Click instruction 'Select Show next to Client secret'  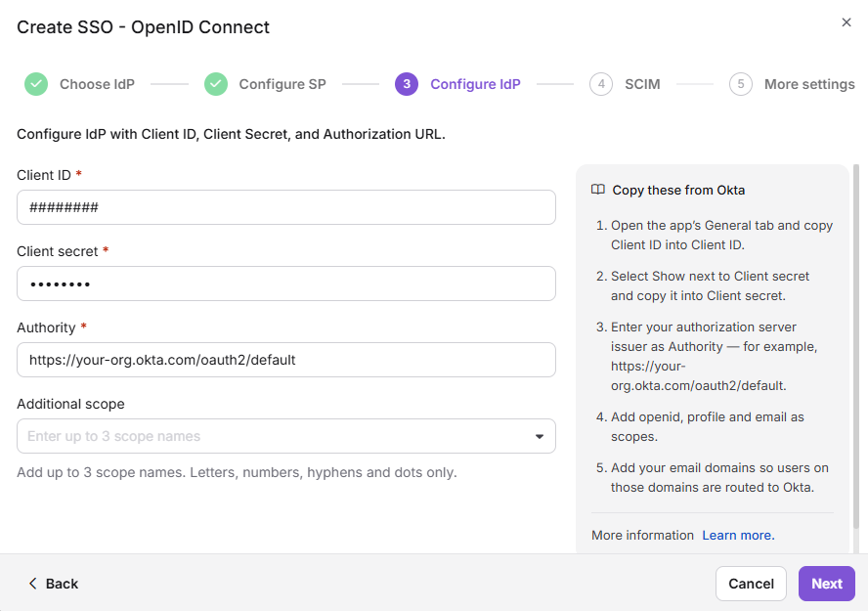click(x=711, y=286)
